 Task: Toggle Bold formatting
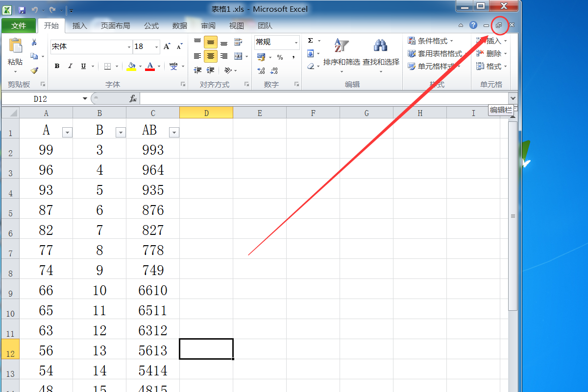(57, 66)
